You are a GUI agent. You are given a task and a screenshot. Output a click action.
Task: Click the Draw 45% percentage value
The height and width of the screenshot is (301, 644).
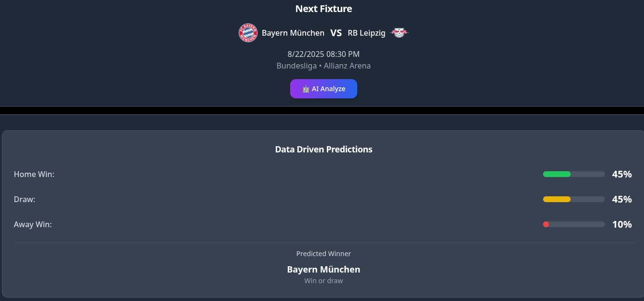tap(622, 199)
